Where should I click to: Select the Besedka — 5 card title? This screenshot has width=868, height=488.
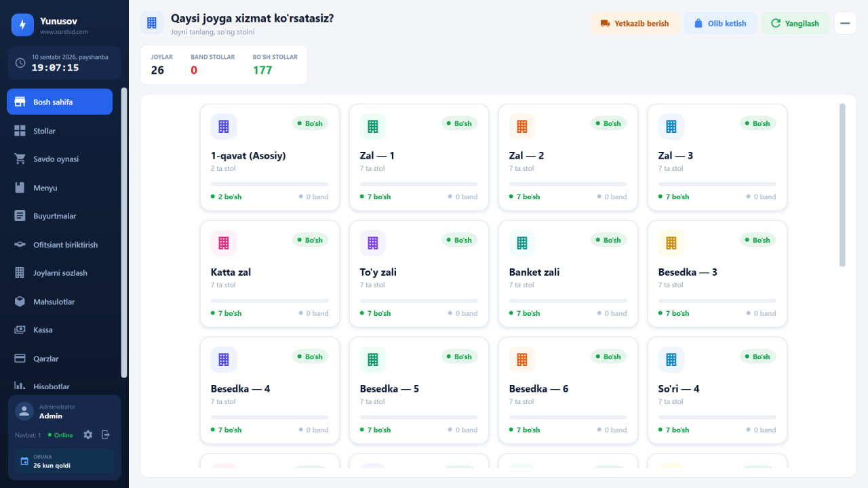[389, 388]
